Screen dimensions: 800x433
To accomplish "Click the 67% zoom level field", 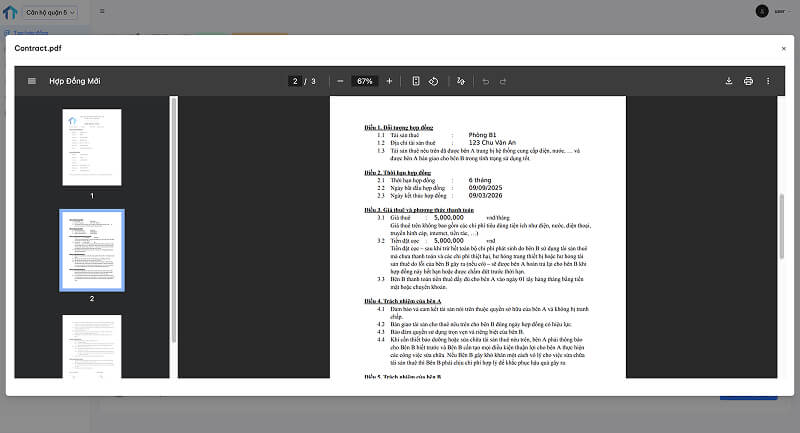I will (364, 81).
